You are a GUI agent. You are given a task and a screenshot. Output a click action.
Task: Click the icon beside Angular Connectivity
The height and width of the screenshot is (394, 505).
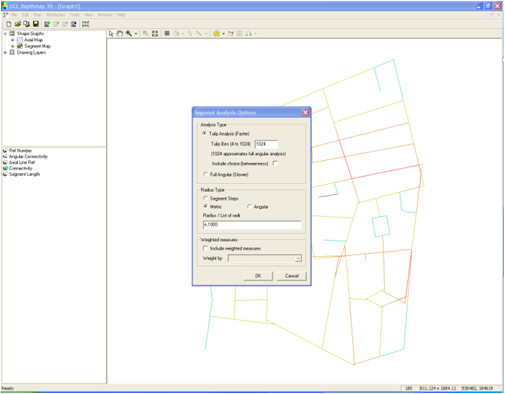tap(5, 156)
